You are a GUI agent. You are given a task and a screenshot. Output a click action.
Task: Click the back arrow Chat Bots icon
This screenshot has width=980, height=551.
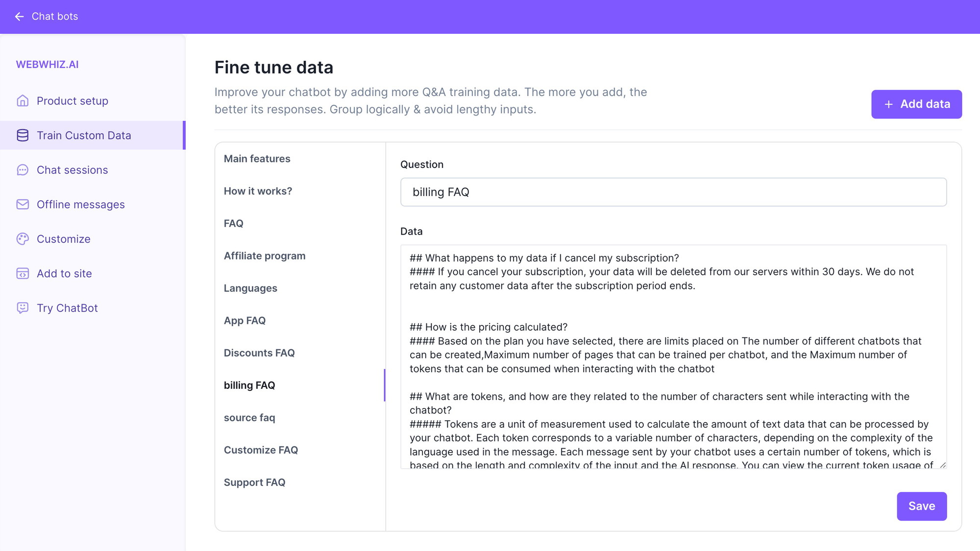tap(19, 16)
